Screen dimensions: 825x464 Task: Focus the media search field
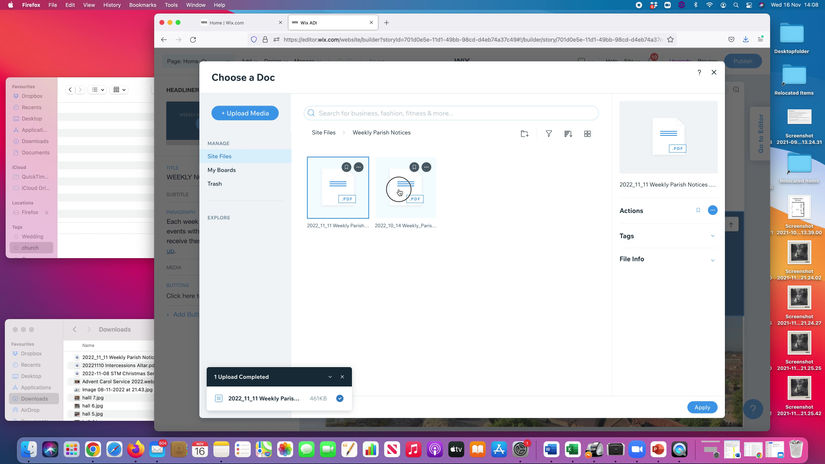click(x=451, y=113)
